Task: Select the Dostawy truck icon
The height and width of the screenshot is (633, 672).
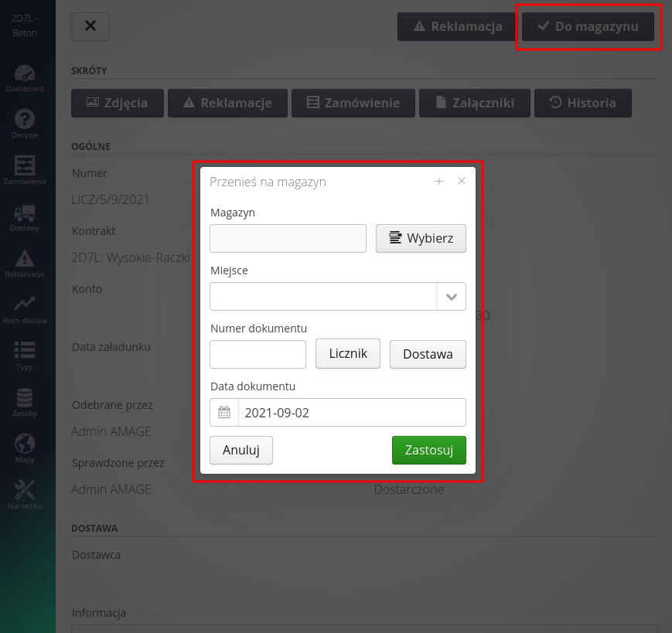Action: coord(25,213)
